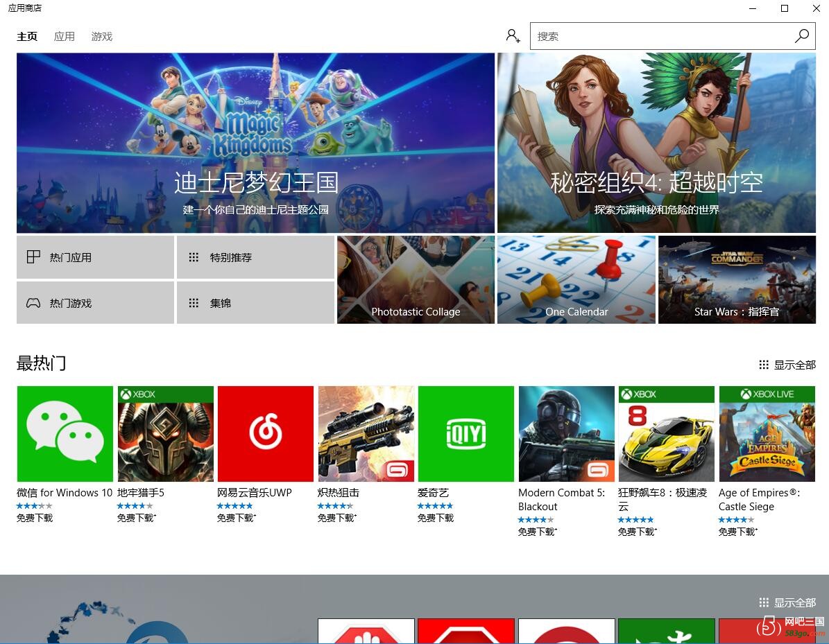The image size is (829, 644).
Task: Show all items in the lower gray section
Action: click(787, 603)
